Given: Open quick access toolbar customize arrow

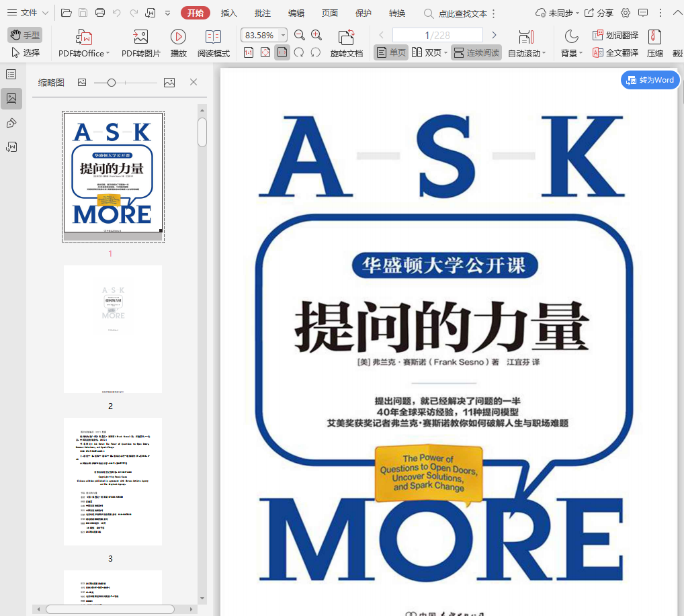Looking at the screenshot, I should [x=167, y=13].
